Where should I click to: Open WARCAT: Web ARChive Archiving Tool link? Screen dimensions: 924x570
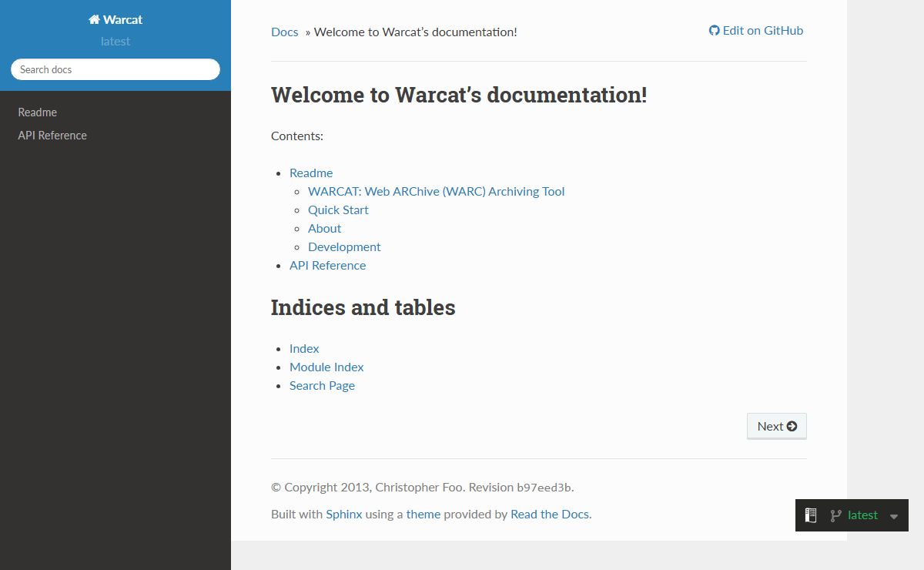pyautogui.click(x=436, y=191)
